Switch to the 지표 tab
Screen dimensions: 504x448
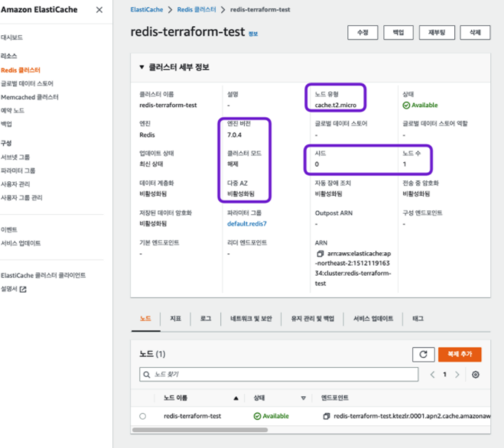pos(175,319)
